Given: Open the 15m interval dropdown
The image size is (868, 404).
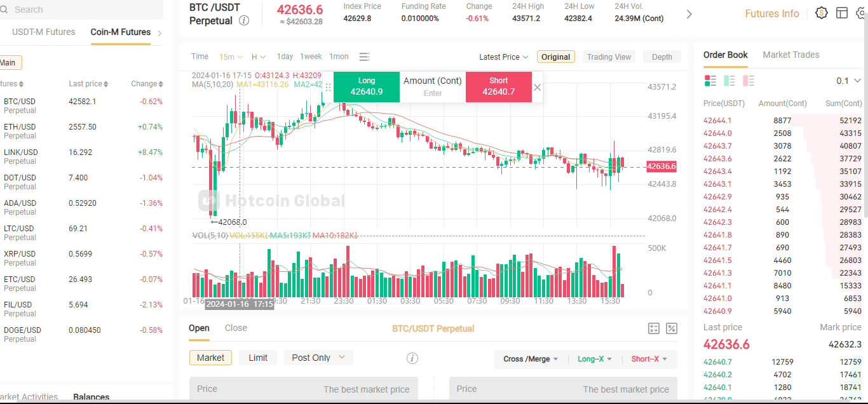Looking at the screenshot, I should [x=231, y=57].
